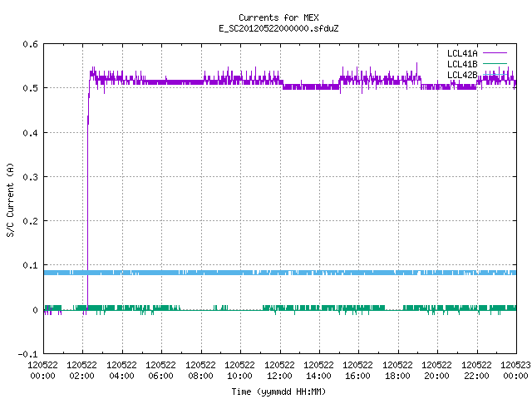Click the LCL41A legend label
This screenshot has height=399, width=532.
click(x=462, y=53)
